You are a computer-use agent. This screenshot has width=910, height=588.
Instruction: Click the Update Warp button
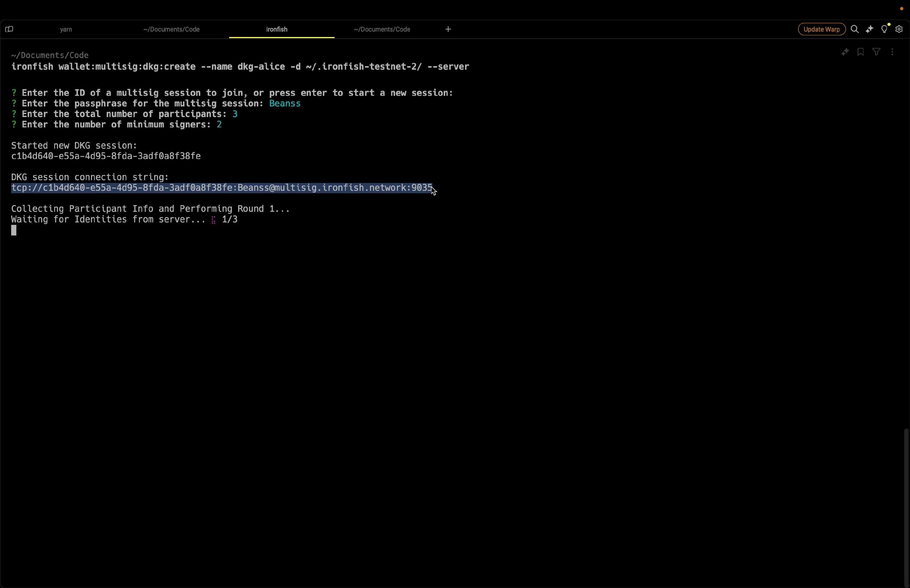coord(821,29)
